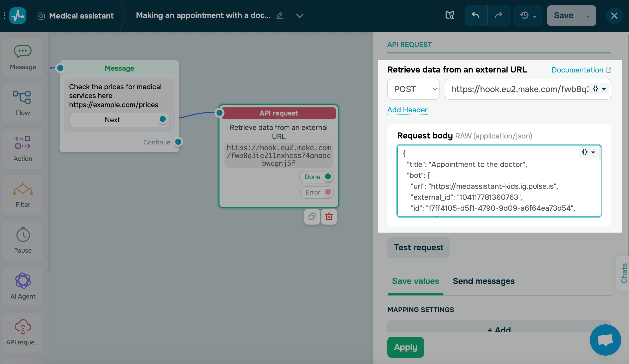
Task: Click the redo arrow in top toolbar
Action: pyautogui.click(x=499, y=16)
